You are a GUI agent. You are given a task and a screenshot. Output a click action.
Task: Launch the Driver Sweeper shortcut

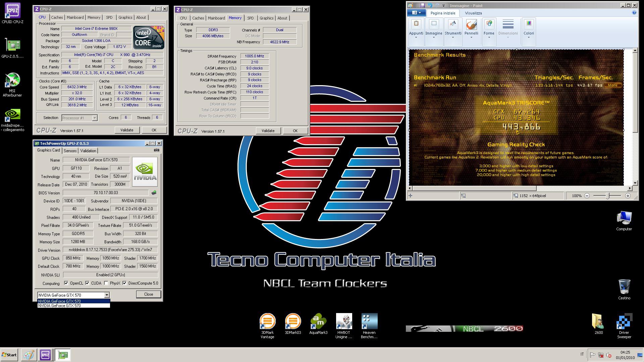coord(624,326)
